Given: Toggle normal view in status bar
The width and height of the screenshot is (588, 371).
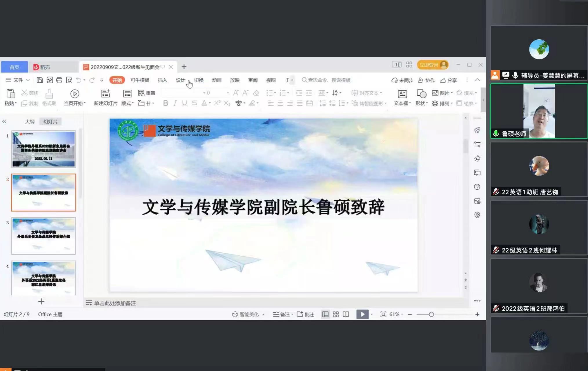Looking at the screenshot, I should click(x=325, y=314).
